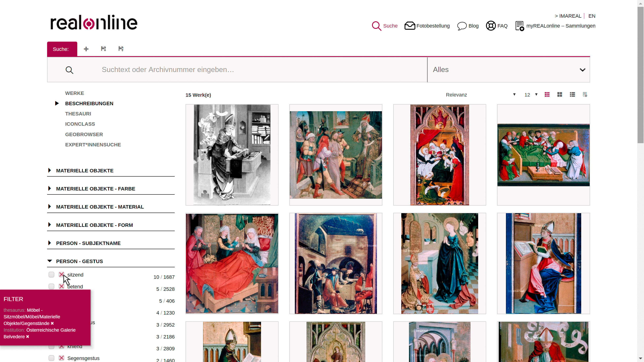This screenshot has height=362, width=644.
Task: Remove the Institution Belvedere filter with its X
Action: (28, 336)
